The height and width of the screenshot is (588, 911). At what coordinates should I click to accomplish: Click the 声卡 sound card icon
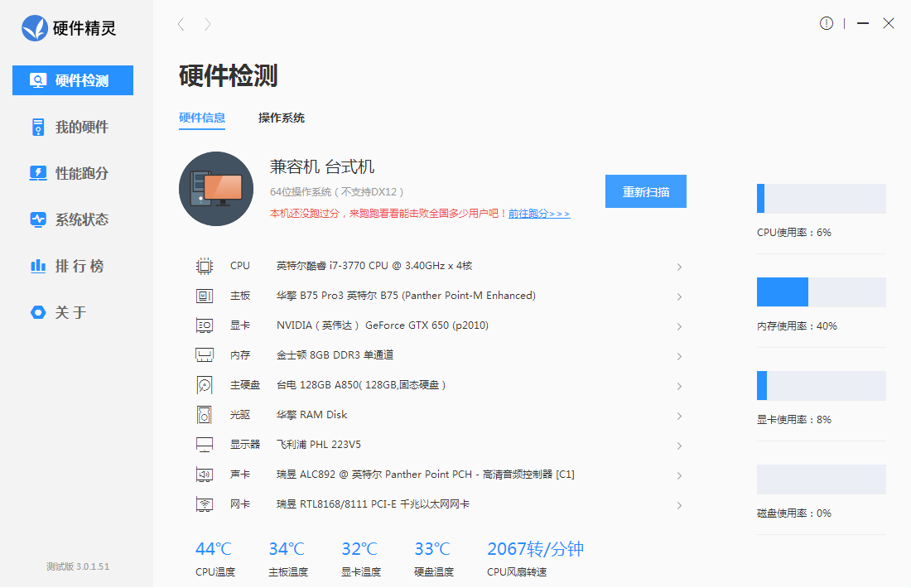[204, 474]
